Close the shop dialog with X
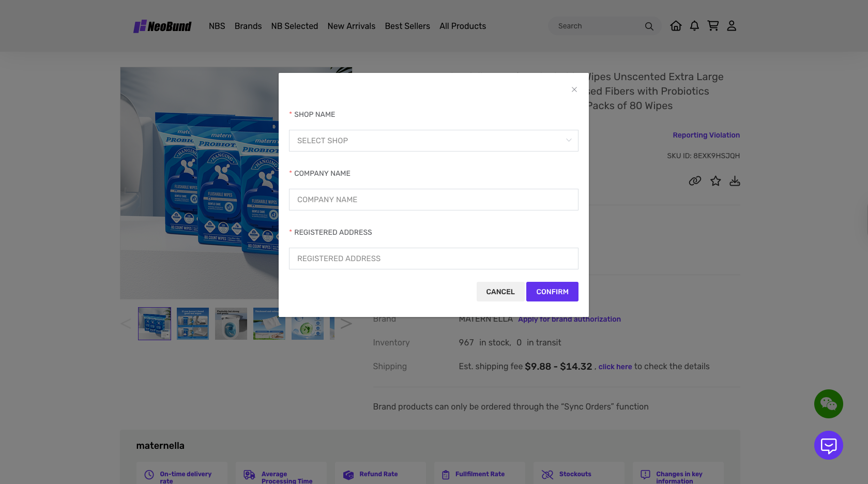The height and width of the screenshot is (484, 868). pyautogui.click(x=574, y=89)
